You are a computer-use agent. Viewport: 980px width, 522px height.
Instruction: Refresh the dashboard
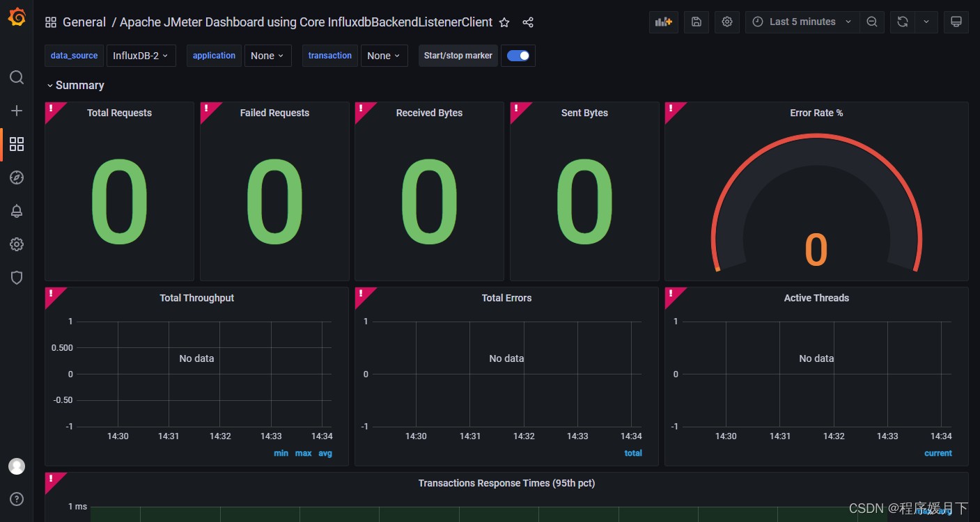(x=903, y=22)
